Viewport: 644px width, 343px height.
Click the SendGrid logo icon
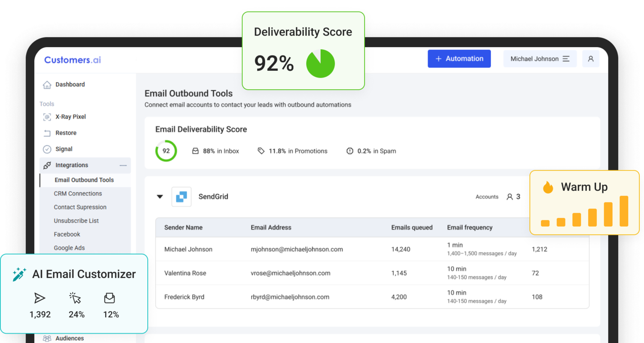click(181, 197)
